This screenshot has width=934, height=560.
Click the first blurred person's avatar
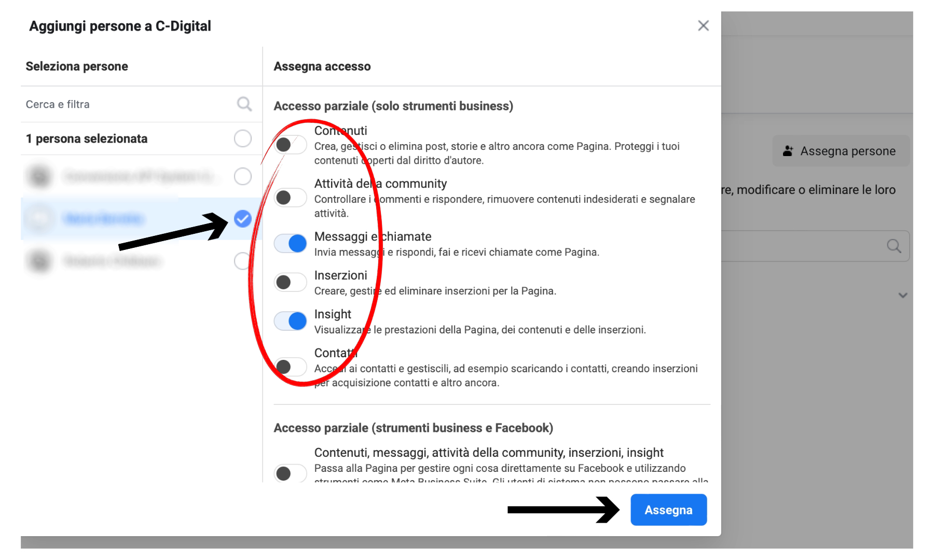(x=40, y=176)
